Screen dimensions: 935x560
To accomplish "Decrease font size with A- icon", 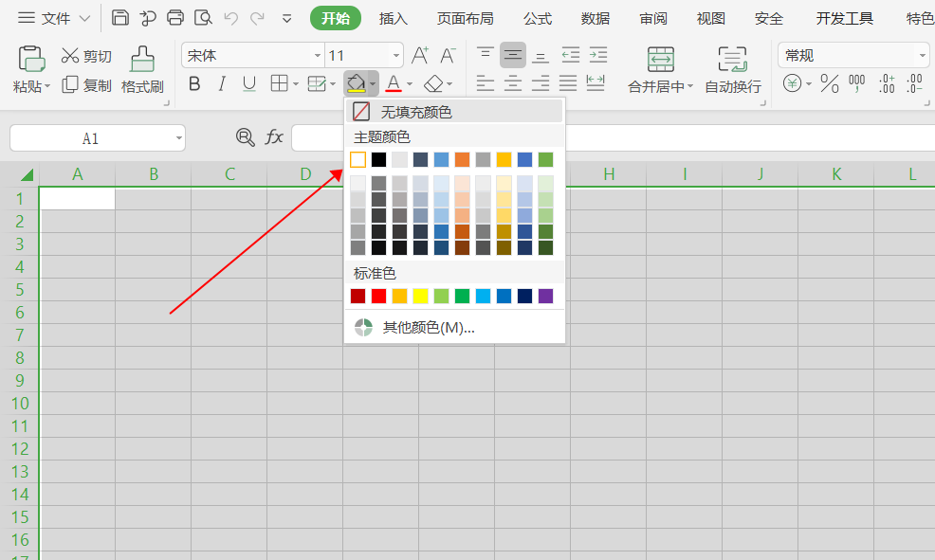I will (448, 55).
